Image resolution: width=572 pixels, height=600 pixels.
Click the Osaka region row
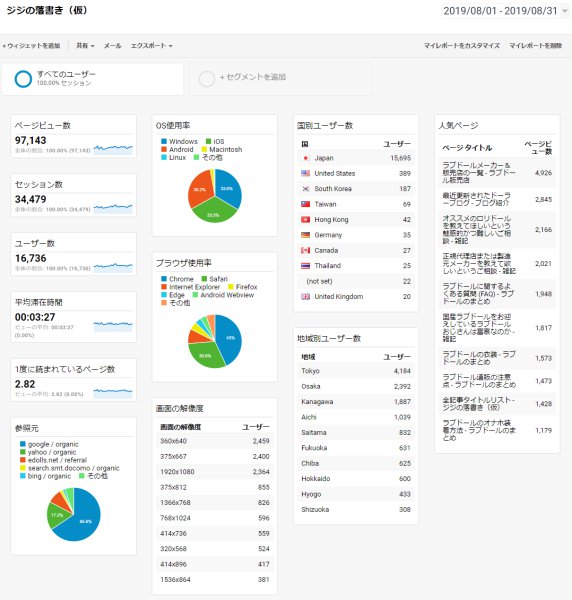click(x=356, y=386)
